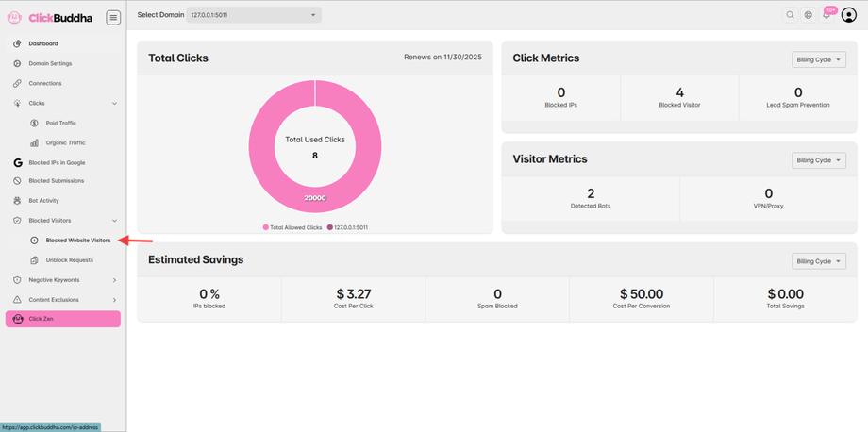Open the Select Domain dropdown
Image resolution: width=868 pixels, height=432 pixels.
coord(254,15)
